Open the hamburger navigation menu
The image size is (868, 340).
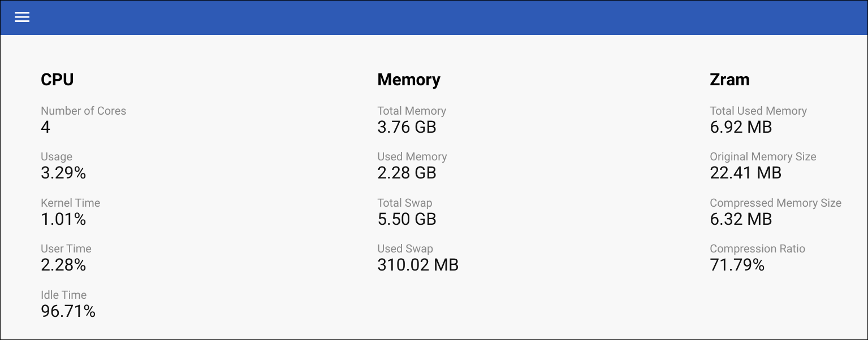point(22,17)
